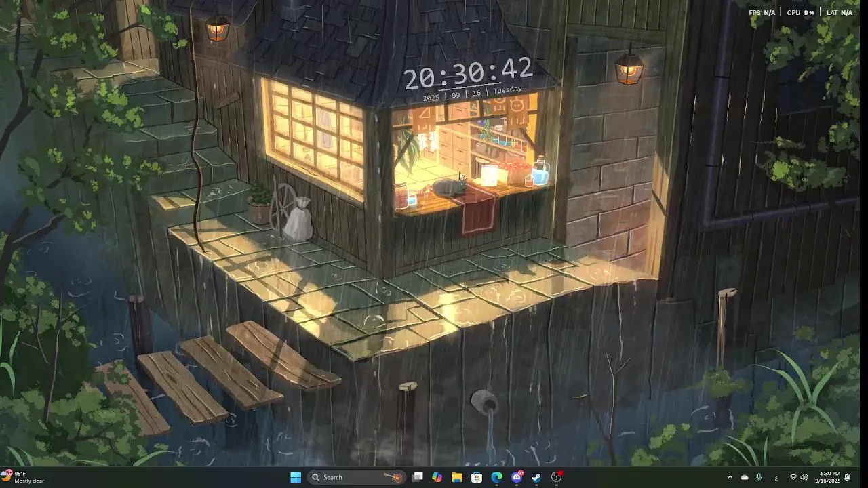Click the taskbar Search box
The height and width of the screenshot is (488, 868).
pos(356,477)
